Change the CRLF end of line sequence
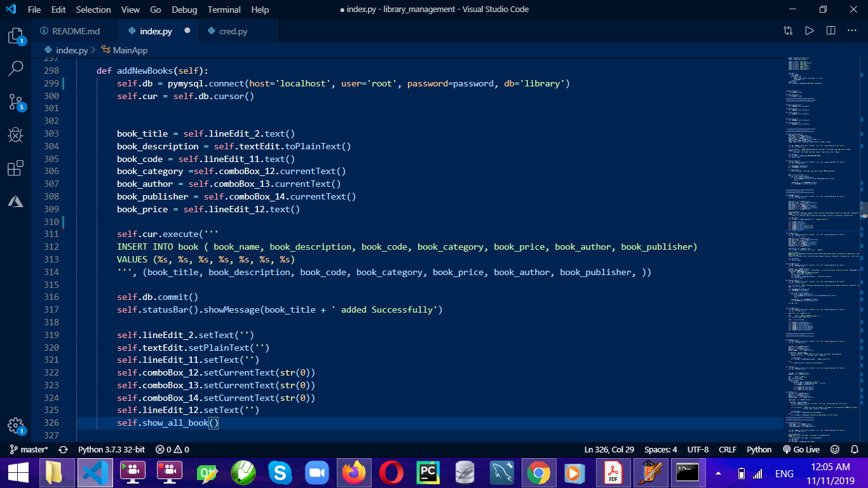The image size is (868, 488). point(728,449)
